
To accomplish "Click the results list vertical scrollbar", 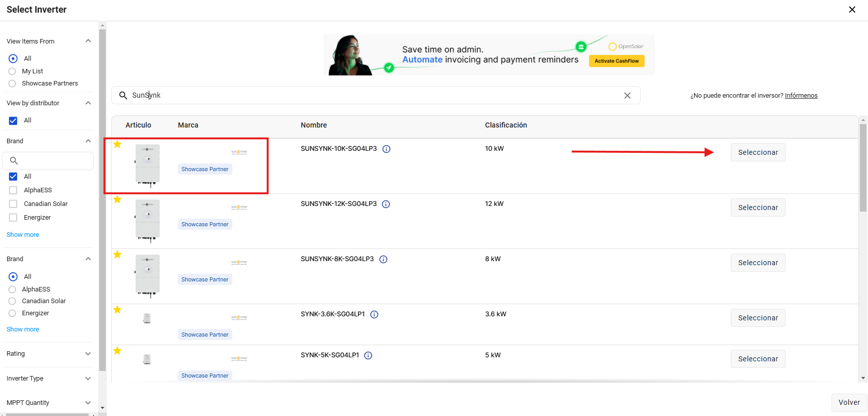I will (863, 168).
